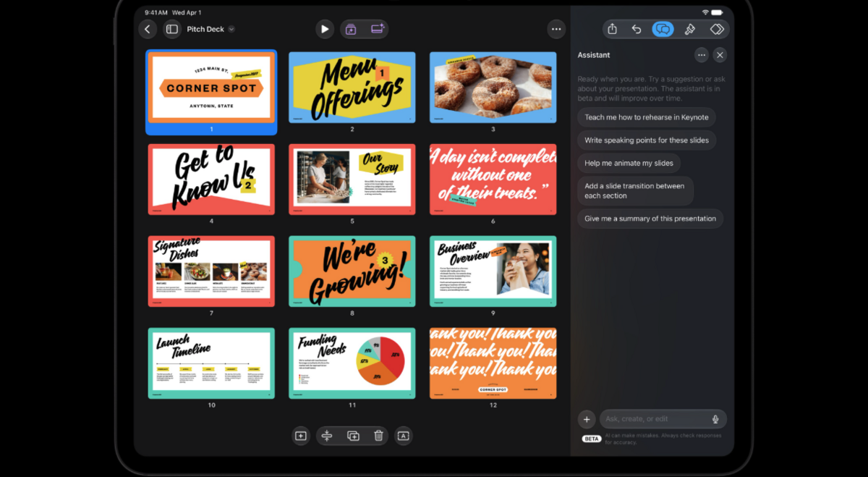This screenshot has width=868, height=477.
Task: Tap the skip slide icon
Action: 327,436
